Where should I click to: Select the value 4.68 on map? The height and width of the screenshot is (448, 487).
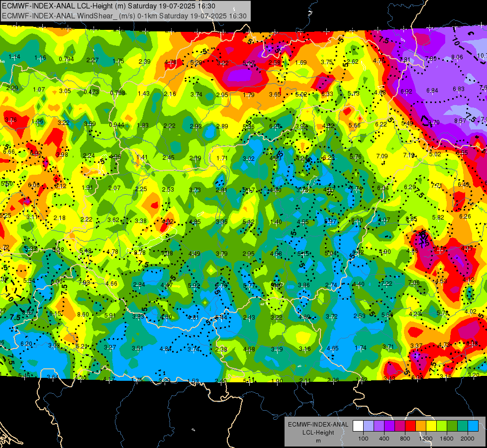point(380,92)
